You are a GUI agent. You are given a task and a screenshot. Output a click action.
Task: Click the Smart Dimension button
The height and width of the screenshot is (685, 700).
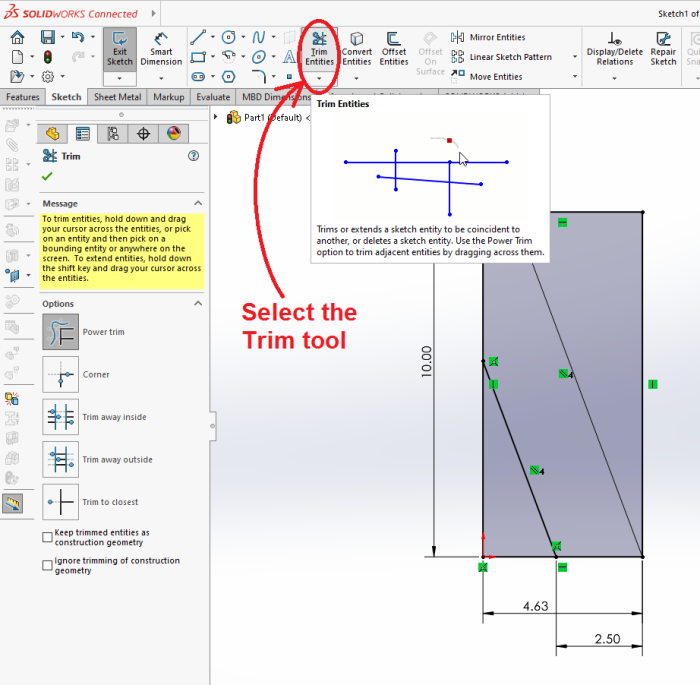point(161,49)
